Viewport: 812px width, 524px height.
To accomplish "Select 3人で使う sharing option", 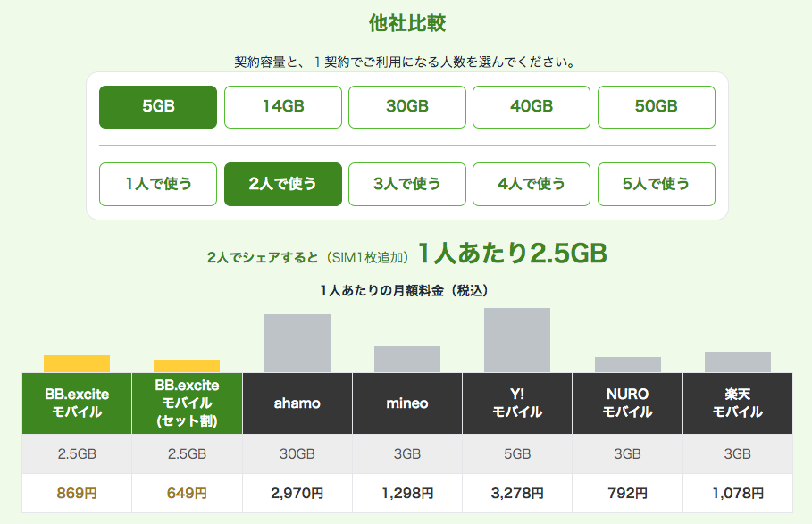I will (407, 184).
